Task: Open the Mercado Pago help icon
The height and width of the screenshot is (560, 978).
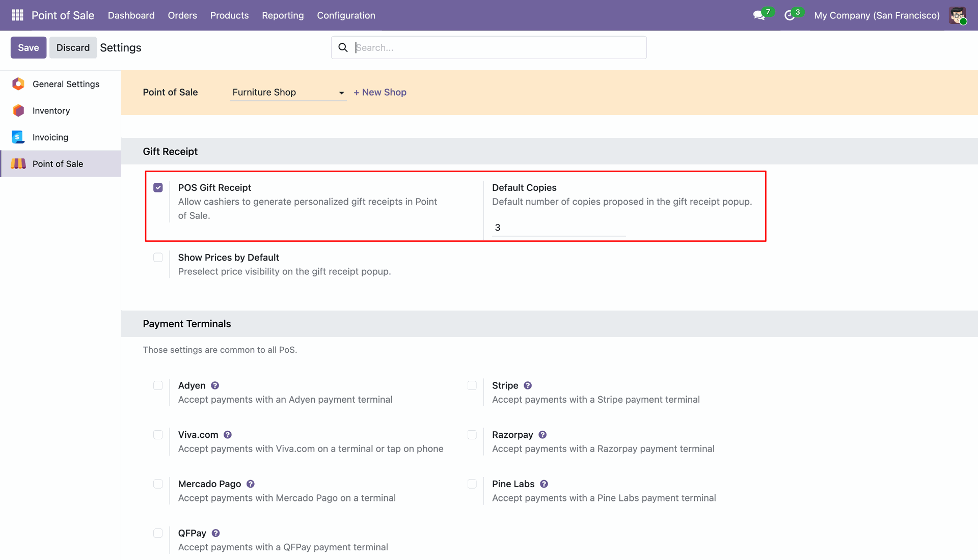Action: click(x=251, y=484)
